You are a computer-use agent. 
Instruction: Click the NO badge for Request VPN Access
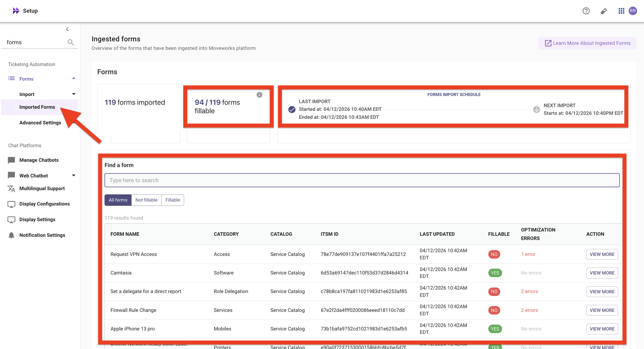click(x=494, y=254)
